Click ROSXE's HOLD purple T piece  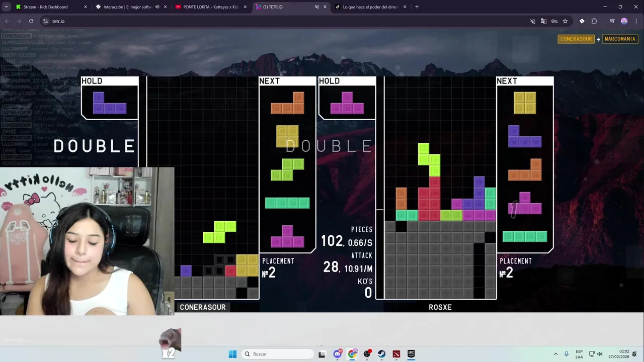(347, 103)
